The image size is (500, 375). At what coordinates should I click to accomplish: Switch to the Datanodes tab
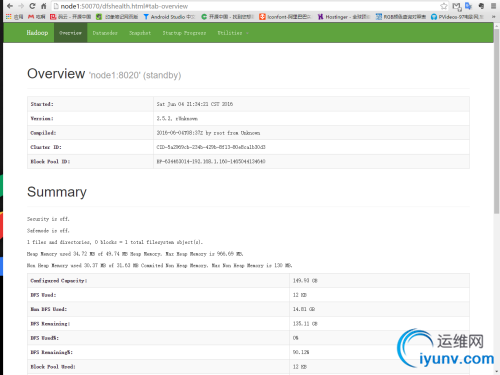(105, 33)
